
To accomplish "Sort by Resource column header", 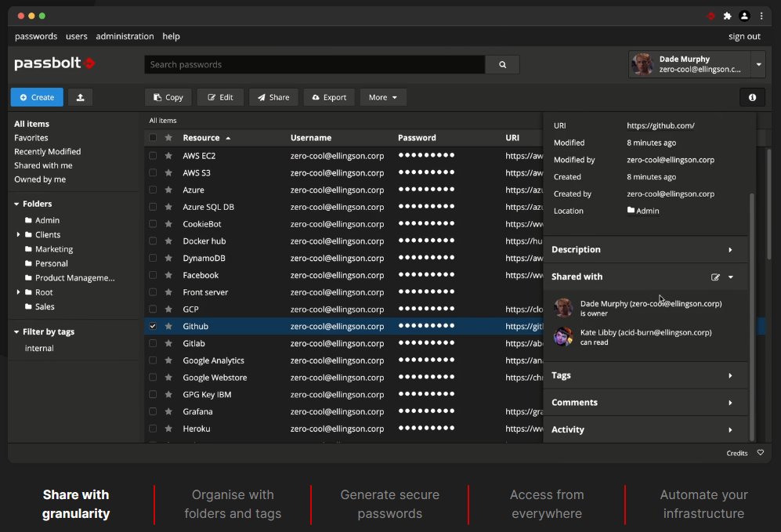I will point(206,137).
